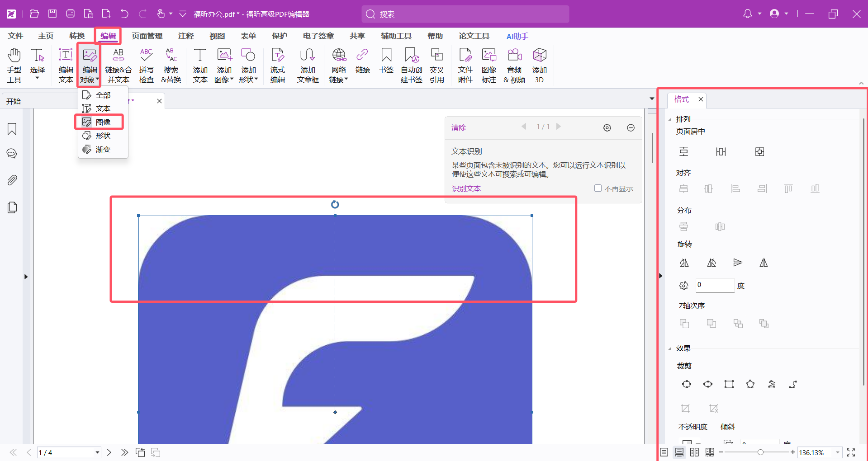The width and height of the screenshot is (868, 461).
Task: Open the zoom percentage dropdown
Action: [838, 452]
